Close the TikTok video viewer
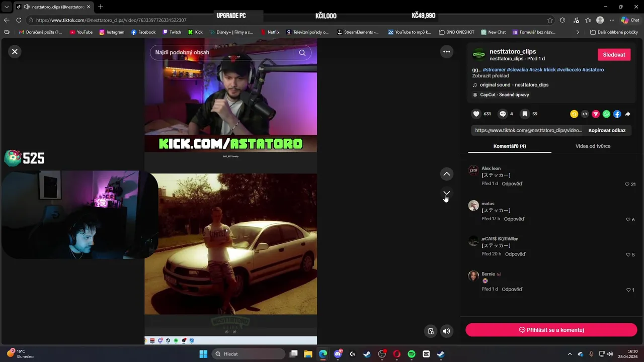This screenshot has height=362, width=644. pyautogui.click(x=15, y=51)
